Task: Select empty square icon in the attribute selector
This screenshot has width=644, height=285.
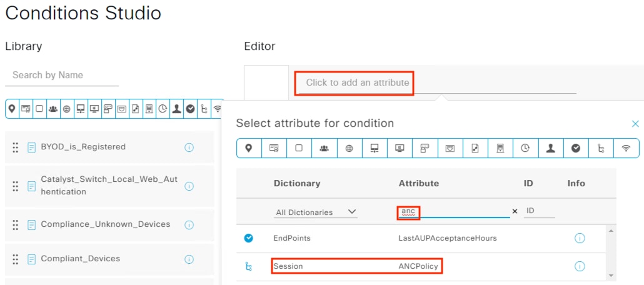Action: (299, 148)
